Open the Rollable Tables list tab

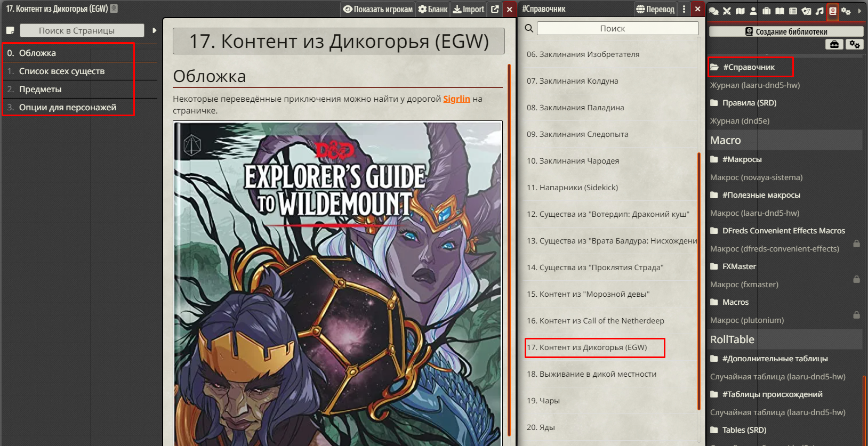coord(793,11)
